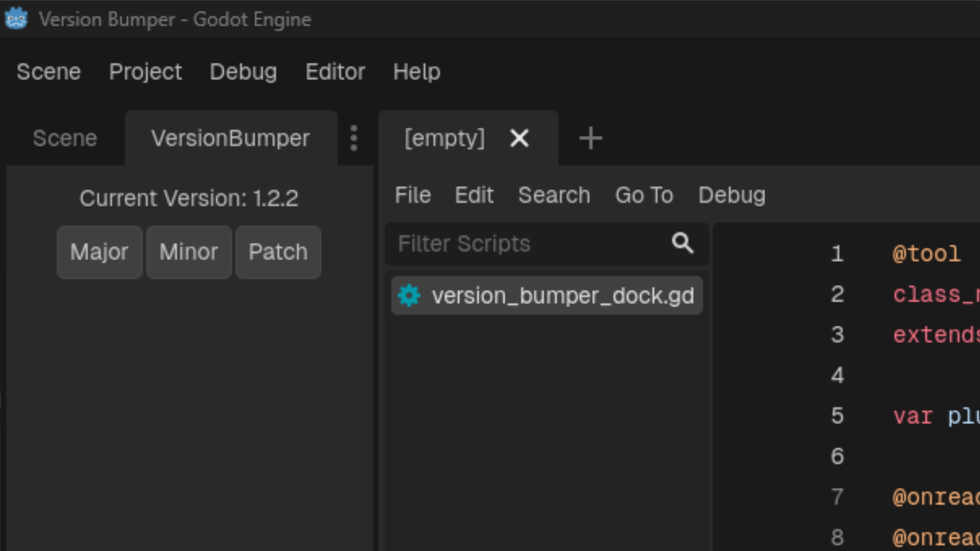Open the dock options three-dot menu

tap(354, 138)
